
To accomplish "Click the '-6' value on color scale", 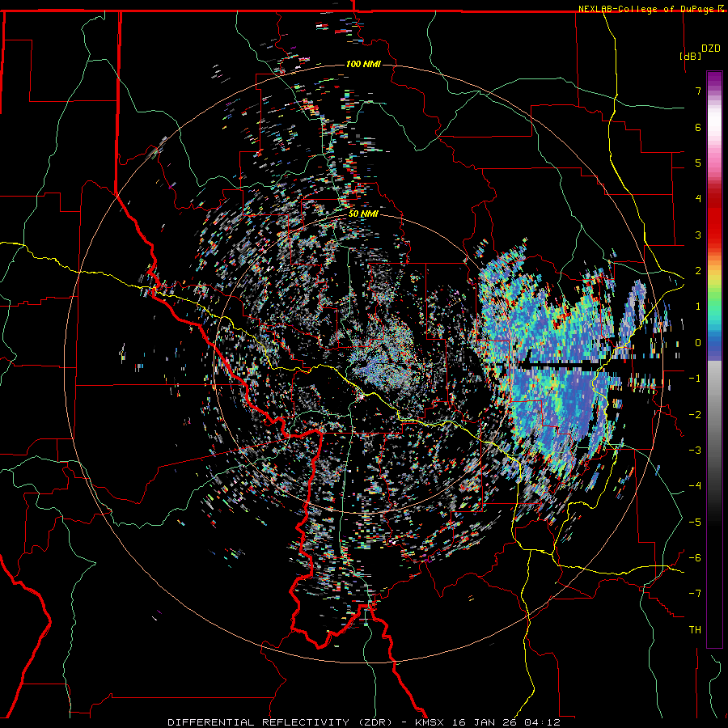I will (x=695, y=558).
